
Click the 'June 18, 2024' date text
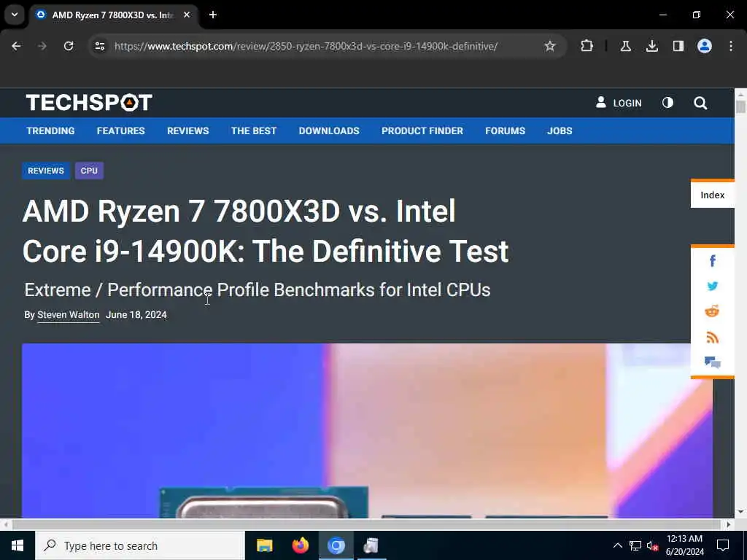[x=136, y=315]
